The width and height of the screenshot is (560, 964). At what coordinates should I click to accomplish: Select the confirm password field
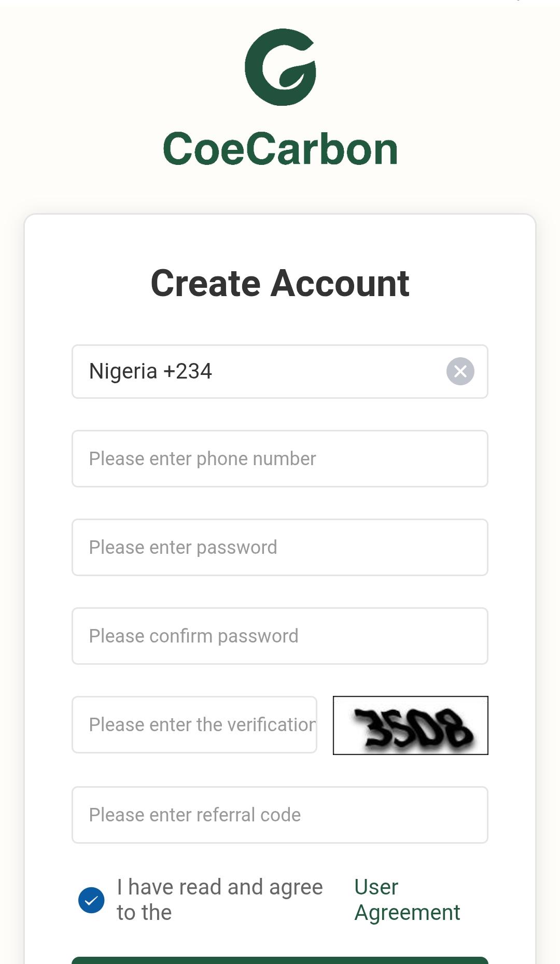(x=280, y=636)
